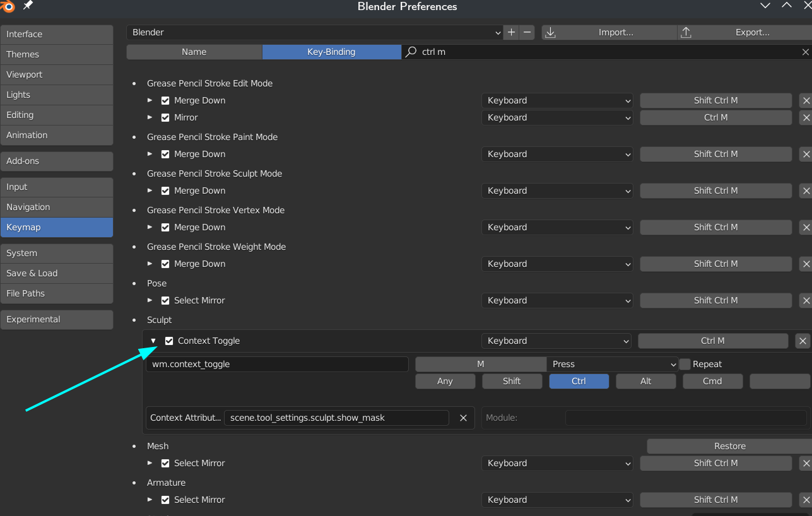Remove Sculpt Context Toggle keymap item
This screenshot has width=812, height=516.
tap(803, 341)
